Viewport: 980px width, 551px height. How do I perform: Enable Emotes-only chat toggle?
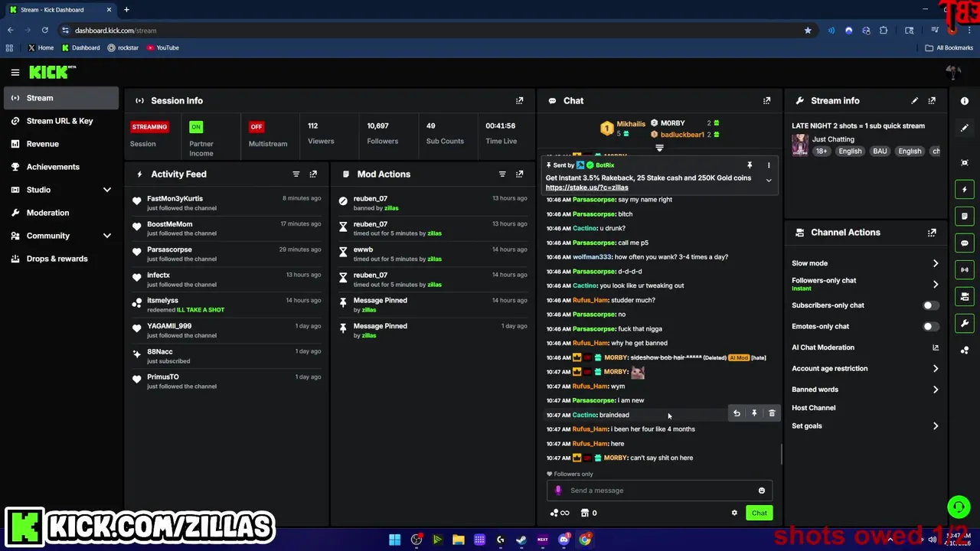pyautogui.click(x=930, y=327)
